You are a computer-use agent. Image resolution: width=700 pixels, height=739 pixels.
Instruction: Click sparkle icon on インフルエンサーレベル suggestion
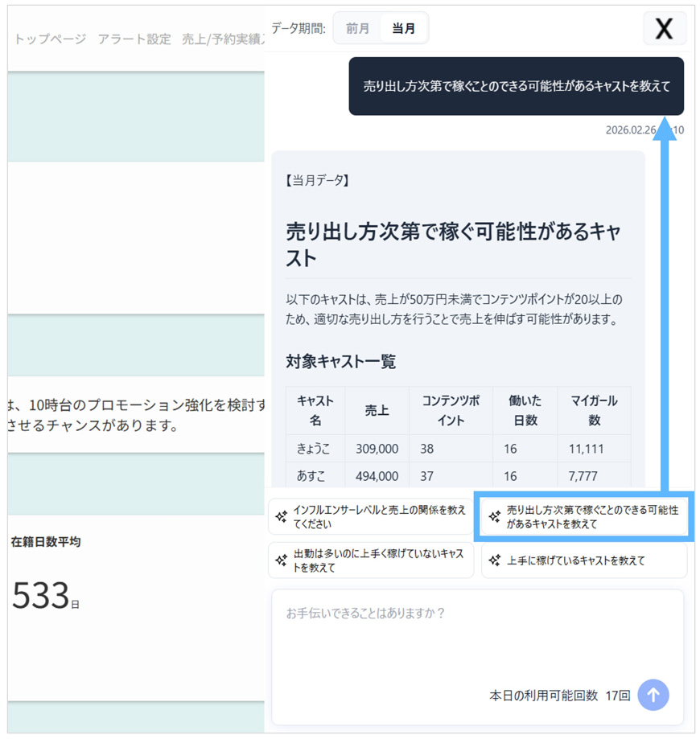(x=282, y=517)
